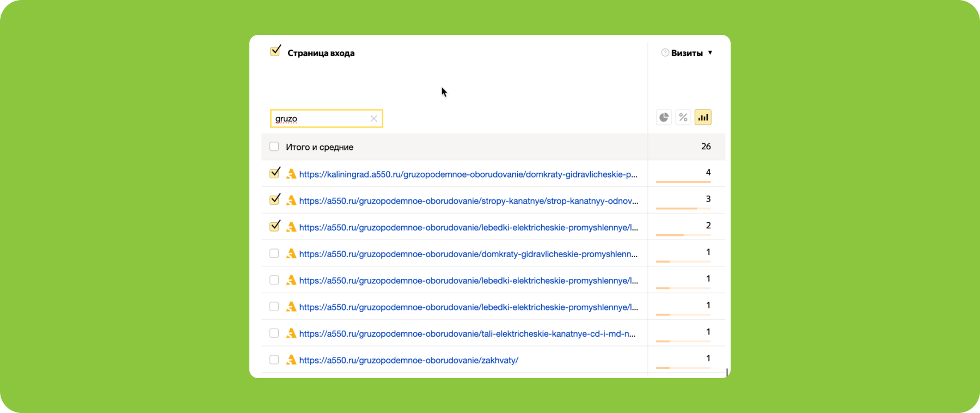Select percentage display icon
Viewport: 980px width, 413px height.
pos(683,118)
